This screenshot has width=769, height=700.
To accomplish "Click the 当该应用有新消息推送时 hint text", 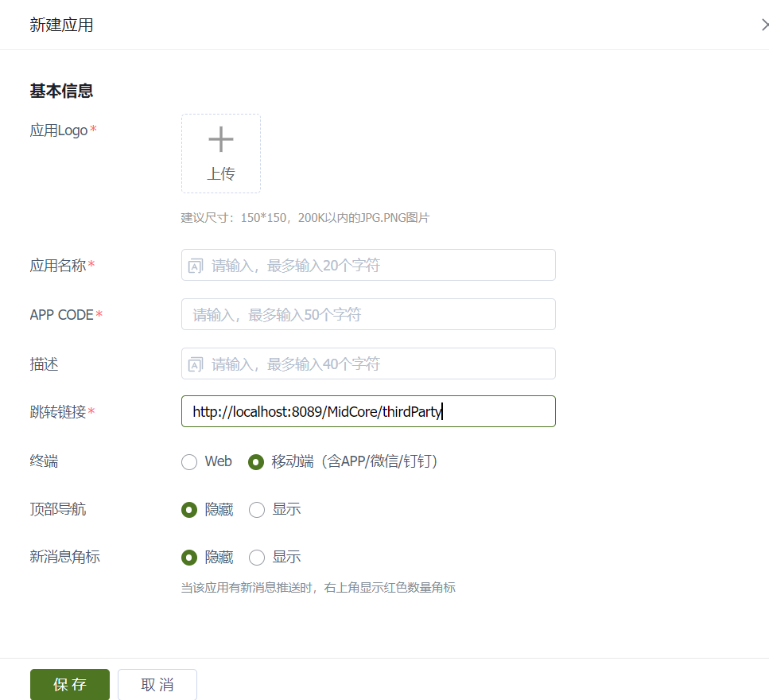I will coord(318,587).
